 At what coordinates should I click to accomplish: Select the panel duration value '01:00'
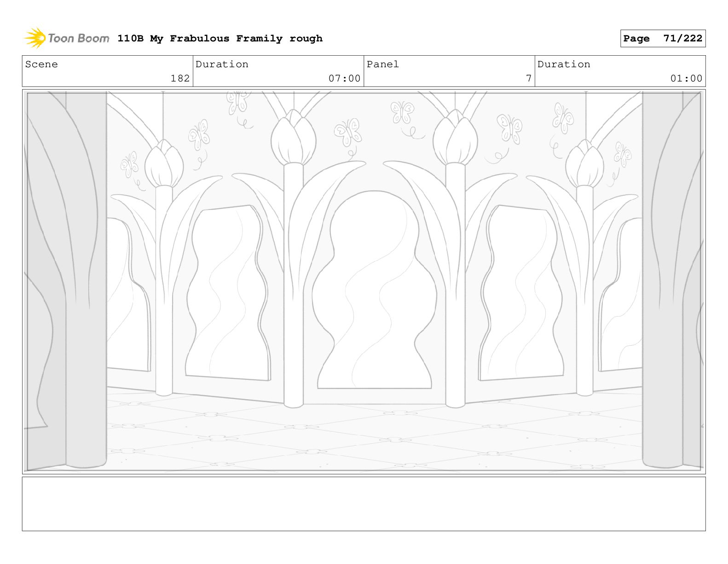686,79
